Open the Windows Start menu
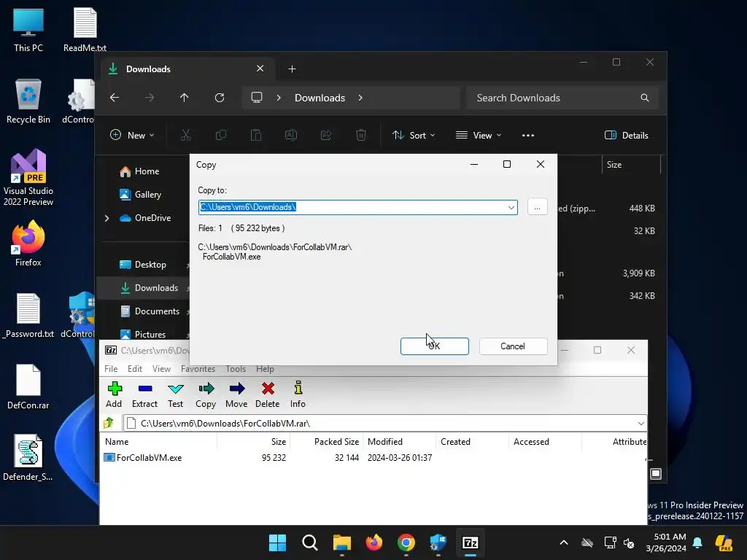Image resolution: width=747 pixels, height=560 pixels. pyautogui.click(x=277, y=542)
